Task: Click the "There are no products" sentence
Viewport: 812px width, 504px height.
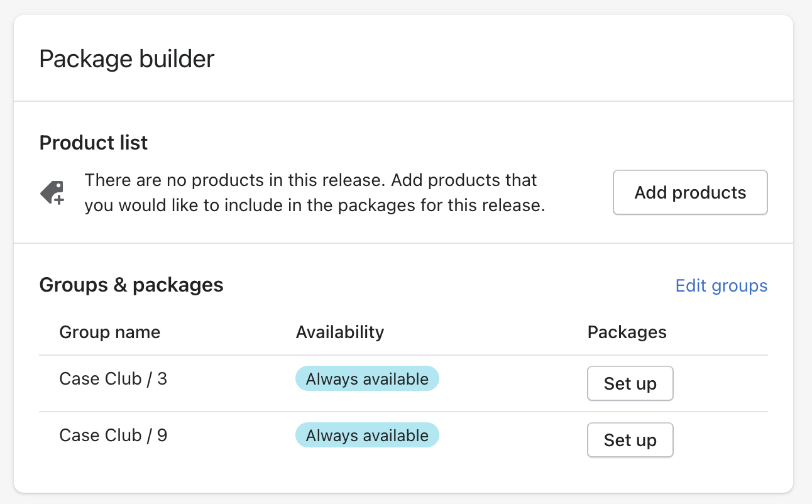Action: click(310, 180)
